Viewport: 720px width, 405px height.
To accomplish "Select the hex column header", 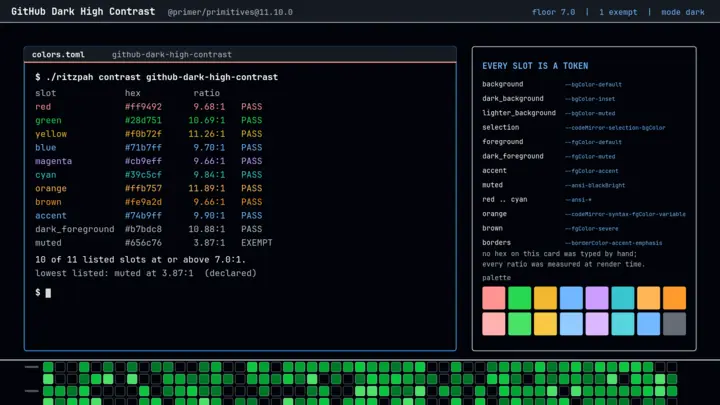I will 133,93.
